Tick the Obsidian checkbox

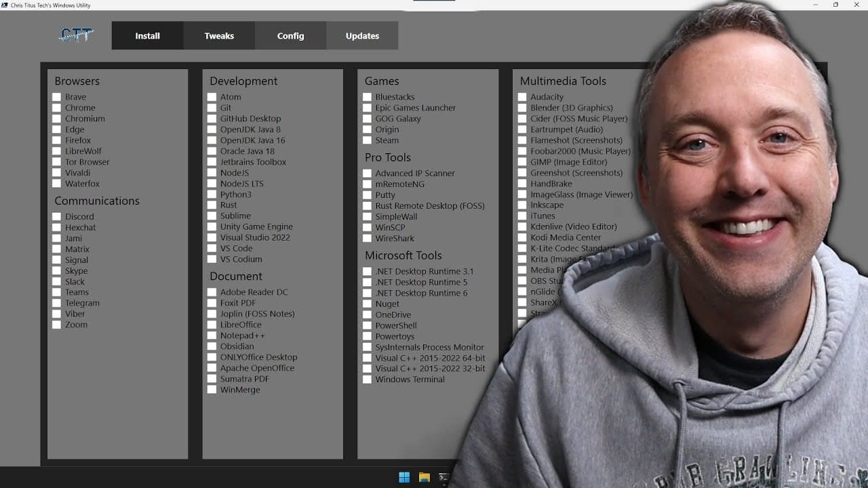click(x=212, y=346)
